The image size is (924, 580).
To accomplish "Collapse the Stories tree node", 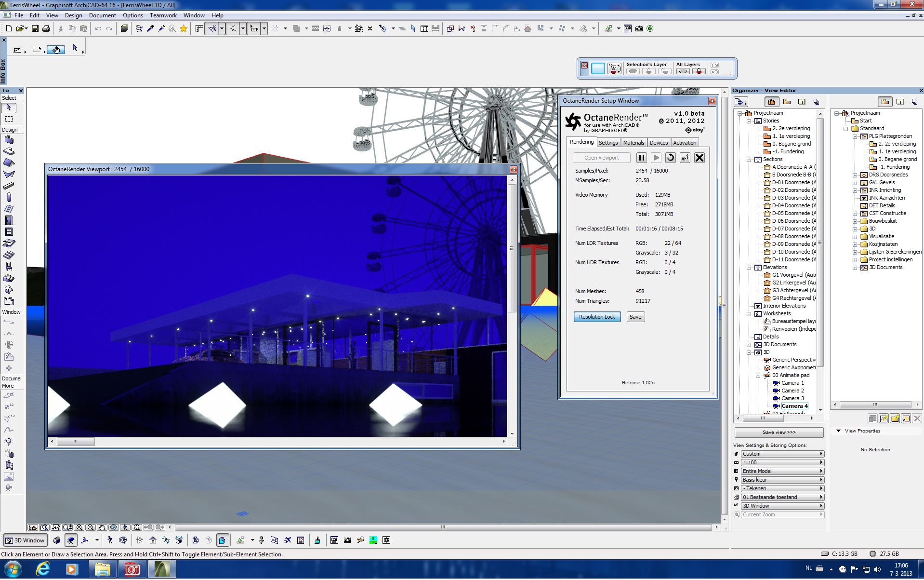I will 749,121.
